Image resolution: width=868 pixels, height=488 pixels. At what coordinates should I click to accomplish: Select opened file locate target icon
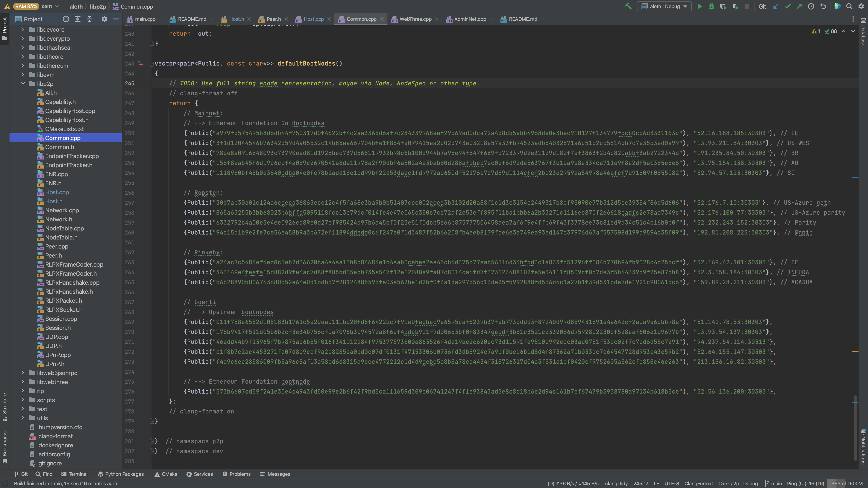click(66, 19)
